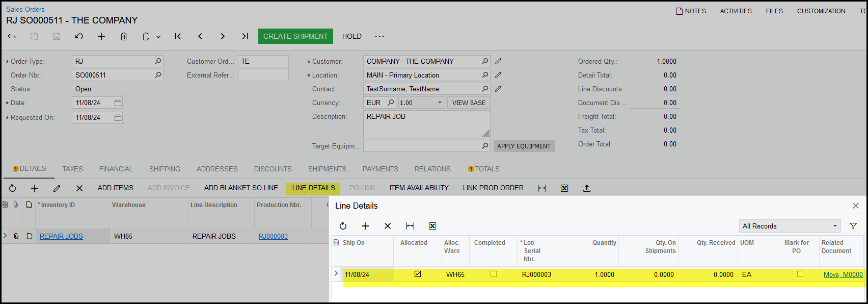Click the undo/cancel changes icon
868x304 pixels.
tap(79, 36)
